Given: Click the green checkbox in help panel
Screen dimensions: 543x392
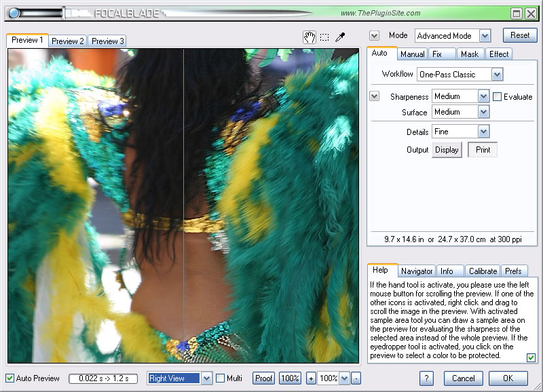Looking at the screenshot, I should (531, 357).
